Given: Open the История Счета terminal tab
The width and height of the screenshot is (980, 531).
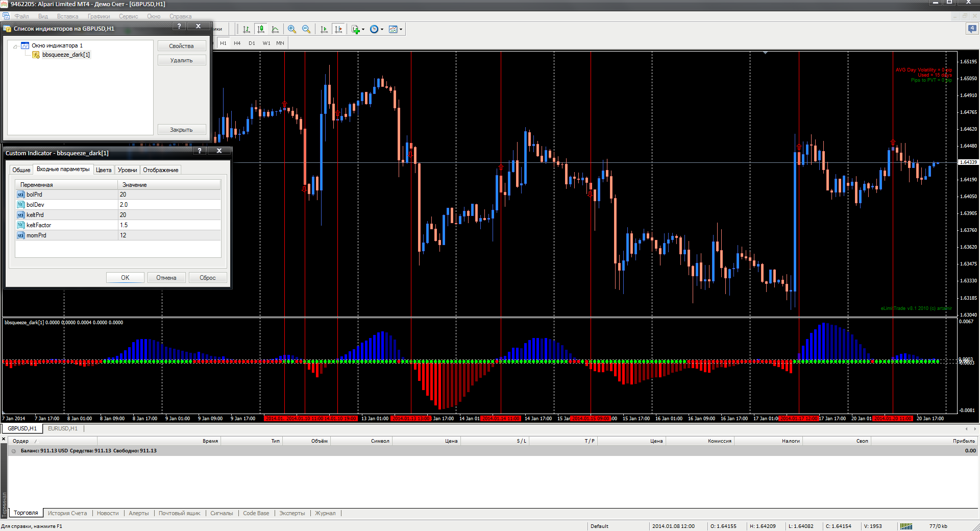Looking at the screenshot, I should (67, 513).
